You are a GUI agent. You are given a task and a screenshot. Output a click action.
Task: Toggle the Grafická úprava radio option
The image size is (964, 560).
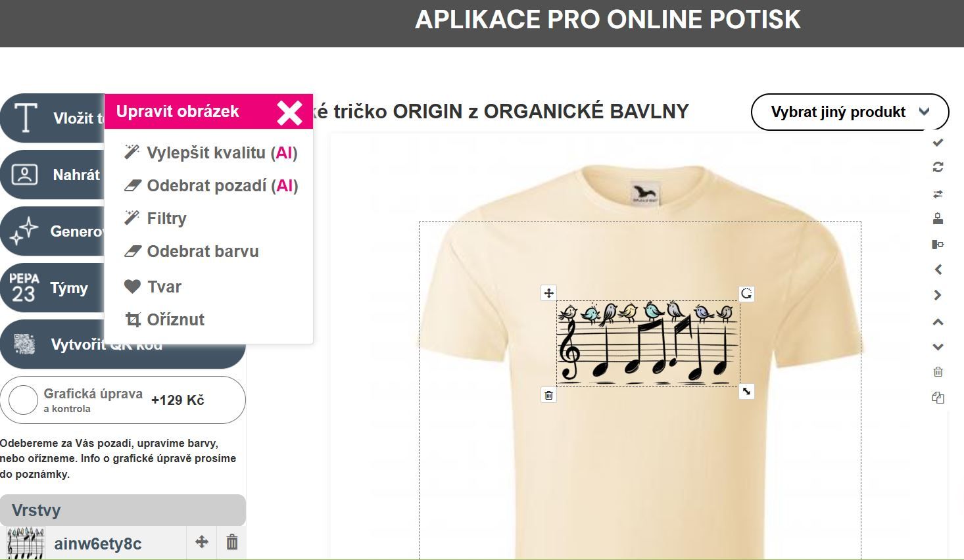click(x=23, y=400)
